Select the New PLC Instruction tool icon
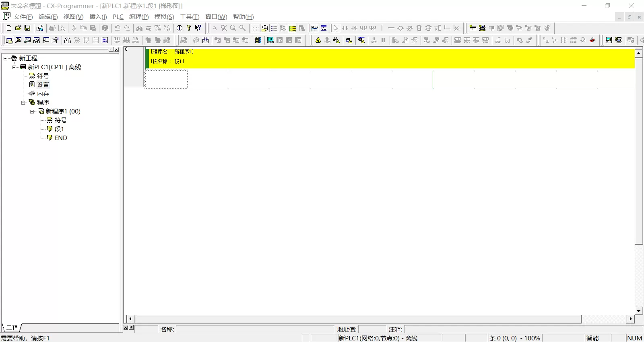 coord(419,28)
